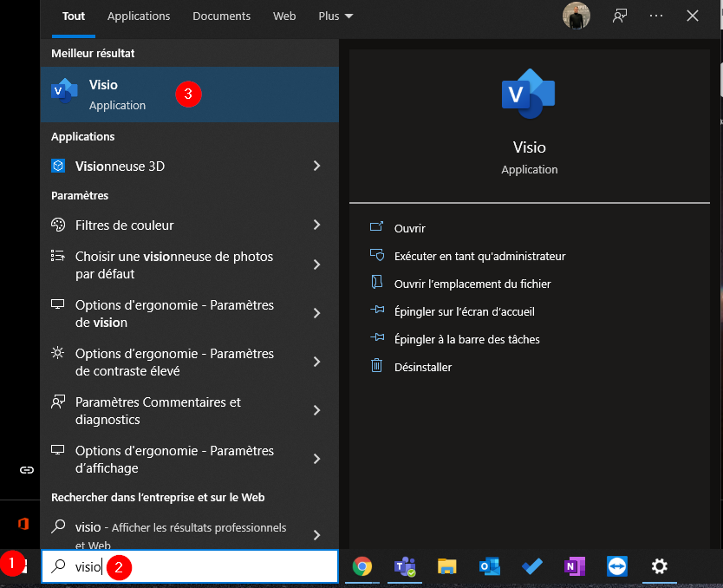Click Commentaires et diagnostics person icon

[58, 402]
